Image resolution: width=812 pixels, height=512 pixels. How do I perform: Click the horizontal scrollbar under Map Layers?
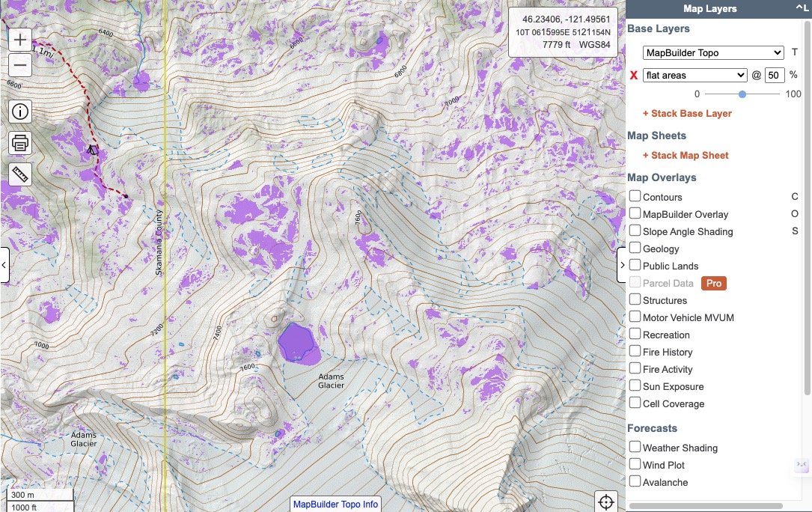[705, 506]
